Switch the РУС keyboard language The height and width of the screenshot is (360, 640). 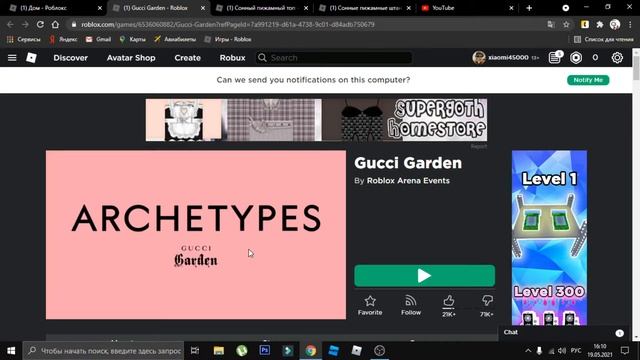click(576, 351)
